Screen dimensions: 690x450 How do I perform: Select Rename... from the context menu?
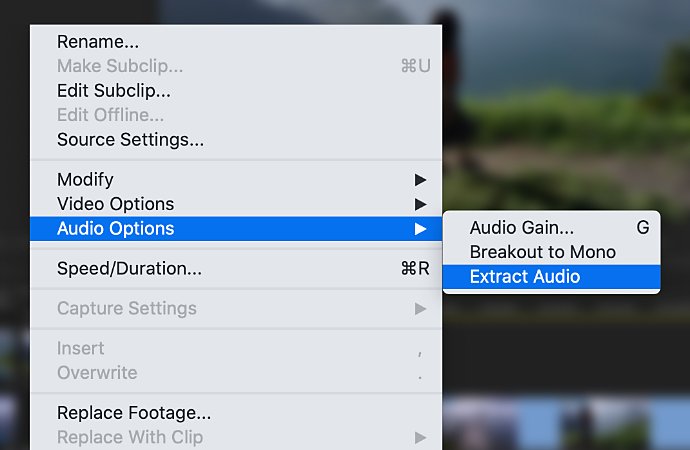(x=236, y=42)
